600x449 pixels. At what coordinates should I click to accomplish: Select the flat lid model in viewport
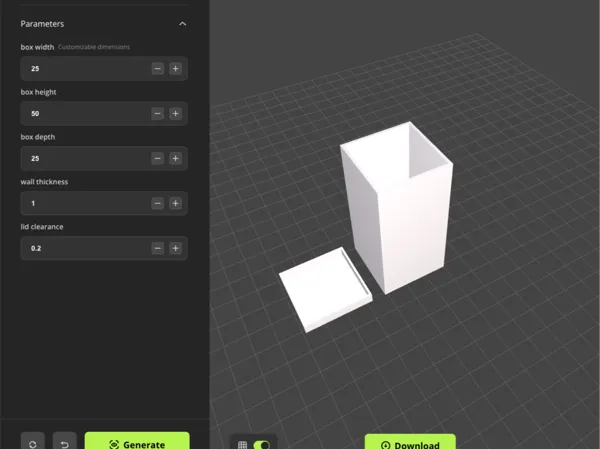click(x=325, y=291)
